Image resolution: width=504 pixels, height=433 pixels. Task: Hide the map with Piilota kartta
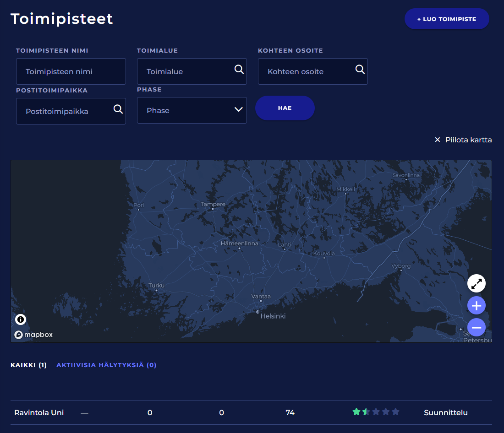(463, 140)
